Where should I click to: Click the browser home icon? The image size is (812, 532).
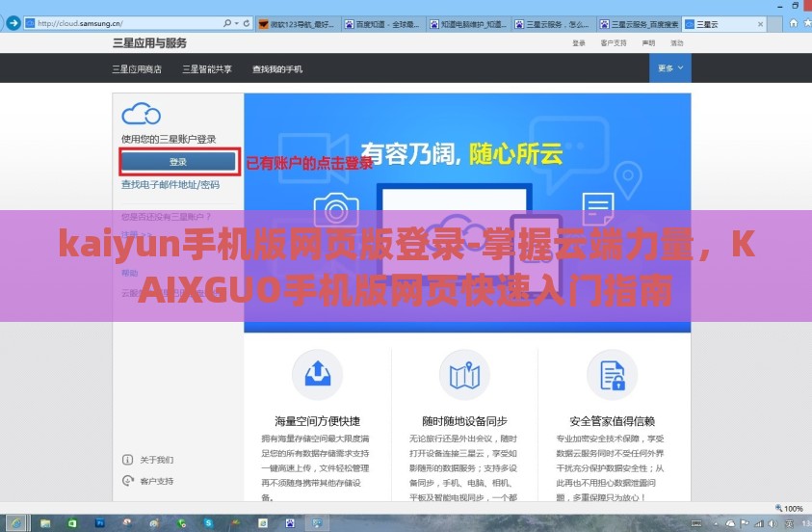tap(794, 23)
